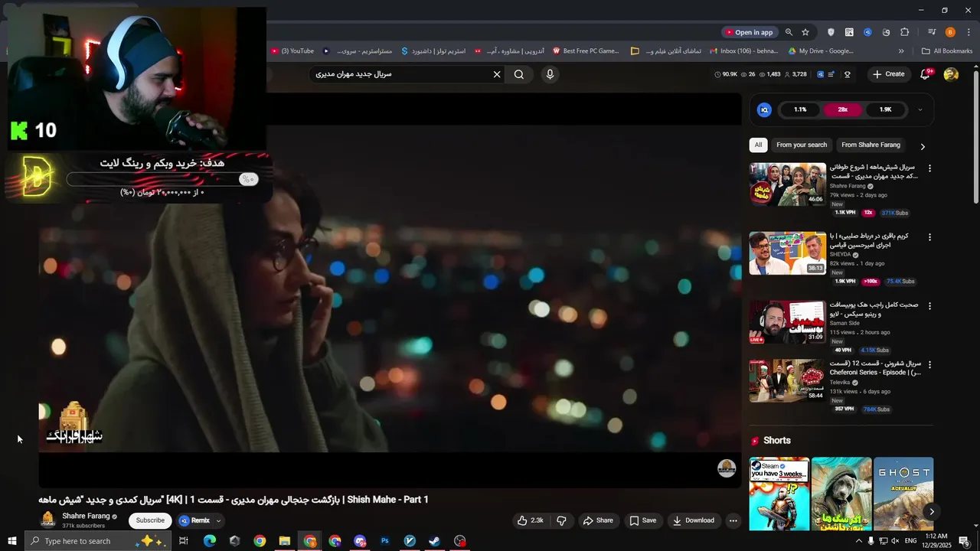Click the Remix button
The image size is (980, 551).
click(x=194, y=520)
